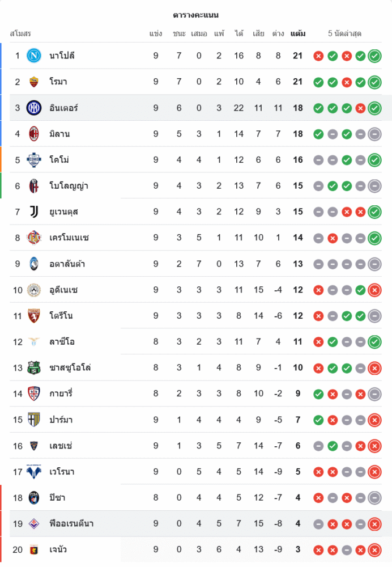Click the Atalanta crest icon
The height and width of the screenshot is (567, 392).
coord(34,264)
